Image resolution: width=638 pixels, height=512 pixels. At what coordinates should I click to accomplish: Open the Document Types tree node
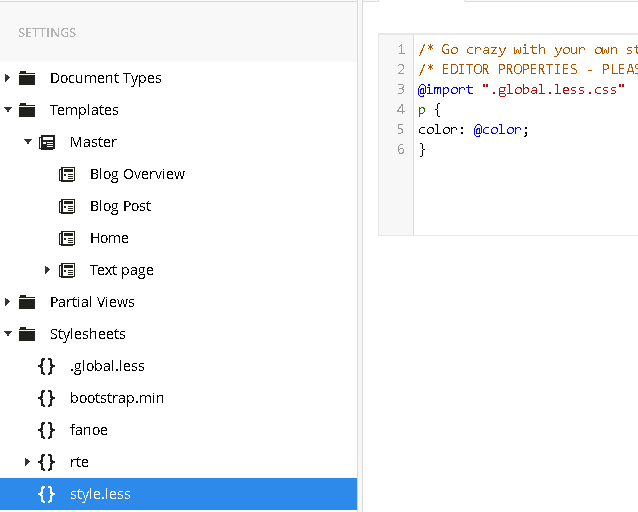point(106,78)
